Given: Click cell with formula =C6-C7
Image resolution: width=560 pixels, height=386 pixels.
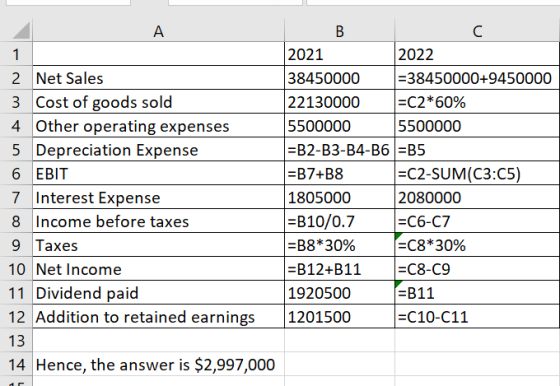Looking at the screenshot, I should click(x=477, y=222).
